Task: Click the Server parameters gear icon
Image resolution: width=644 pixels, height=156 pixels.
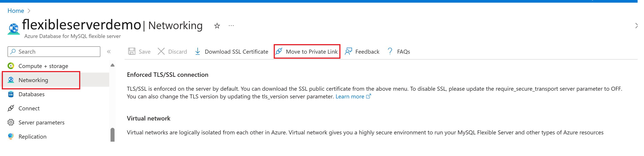Action: pos(11,122)
